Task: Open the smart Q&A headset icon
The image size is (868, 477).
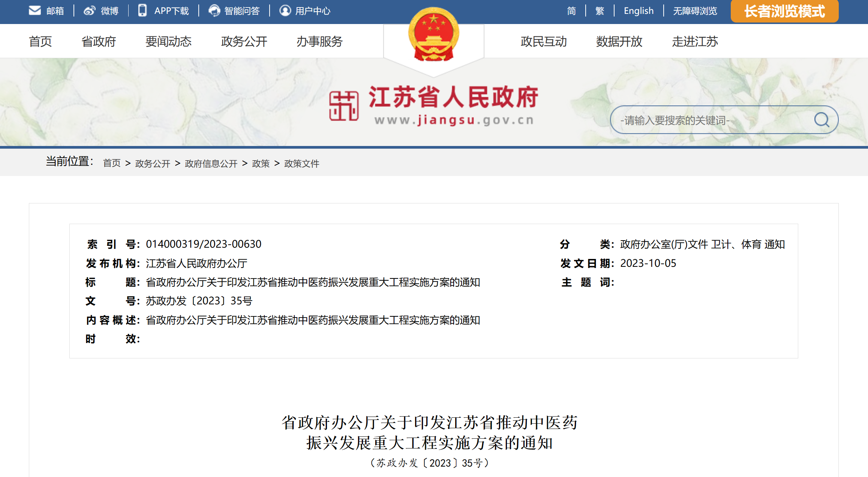Action: pos(214,11)
